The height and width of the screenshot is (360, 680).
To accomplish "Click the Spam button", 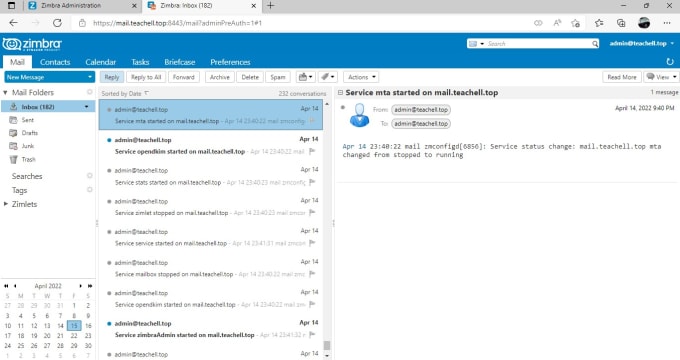I will (278, 77).
